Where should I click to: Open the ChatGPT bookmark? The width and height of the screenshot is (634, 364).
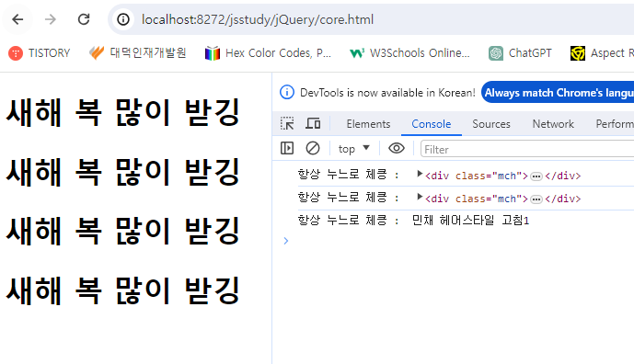point(520,53)
